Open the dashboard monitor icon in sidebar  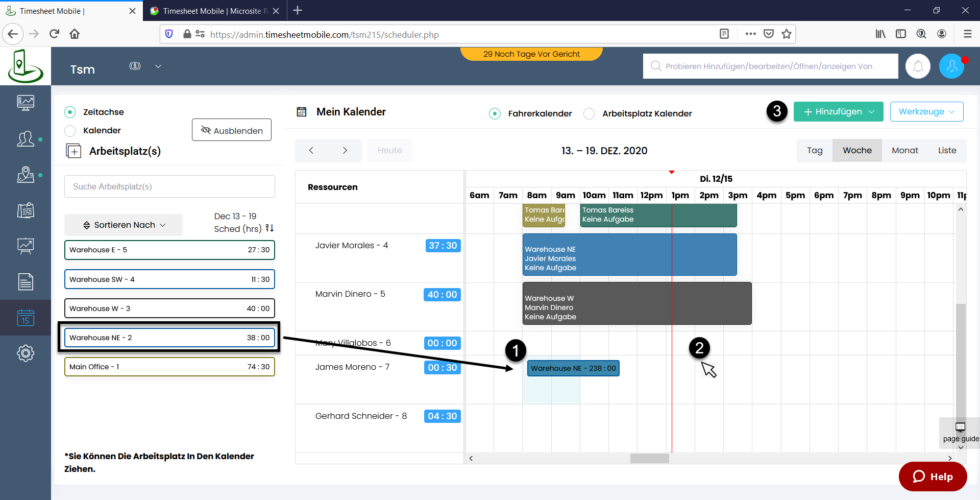click(25, 103)
